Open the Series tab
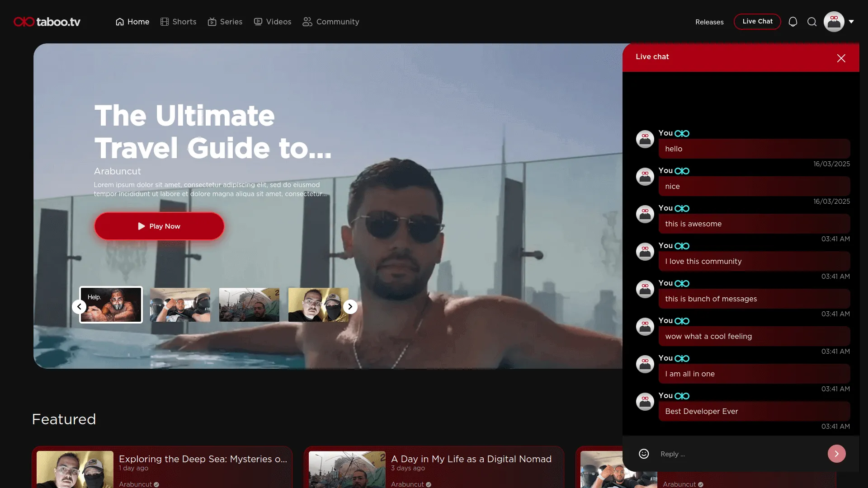The image size is (868, 488). point(225,22)
